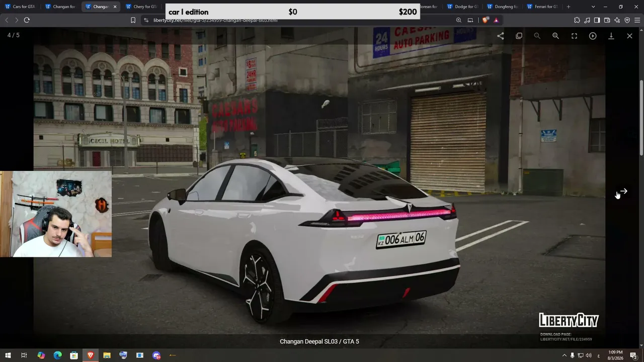The width and height of the screenshot is (644, 362).
Task: Zoom out of the gallery image
Action: click(x=537, y=36)
